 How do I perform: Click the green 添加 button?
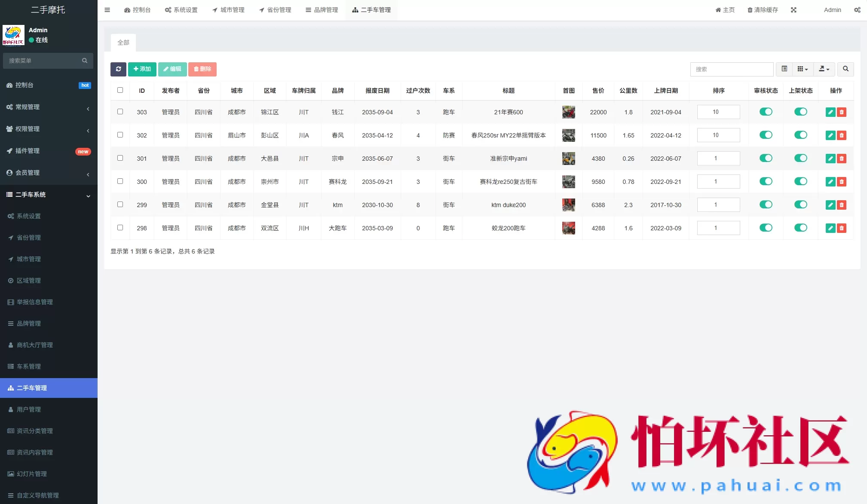pos(142,69)
